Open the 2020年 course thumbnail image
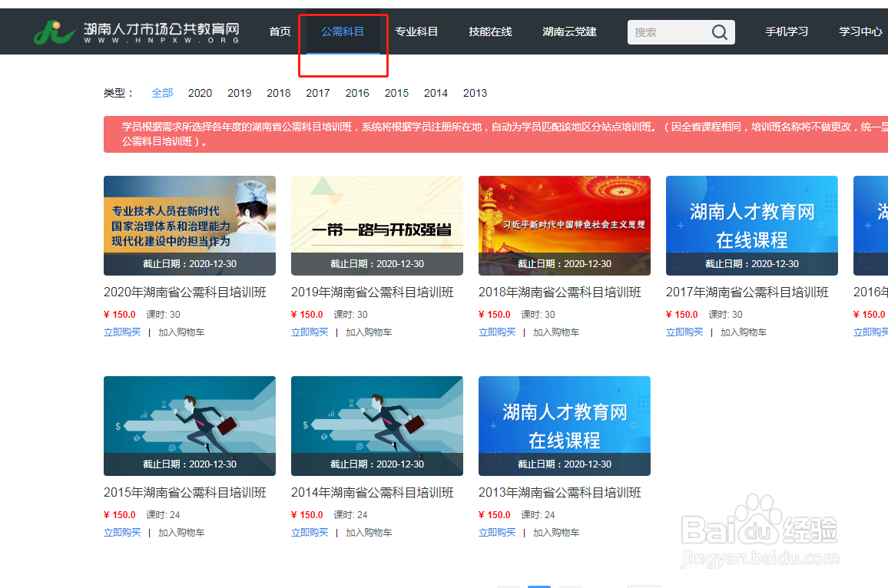Viewport: 888px width, 588px height. tap(190, 225)
